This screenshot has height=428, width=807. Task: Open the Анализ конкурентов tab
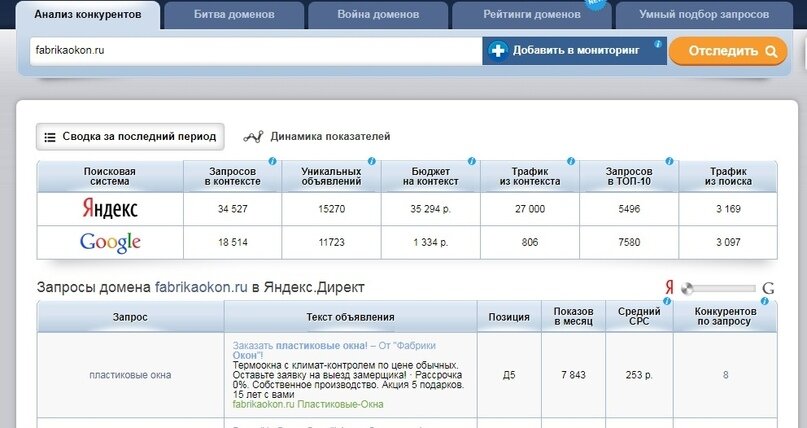88,14
